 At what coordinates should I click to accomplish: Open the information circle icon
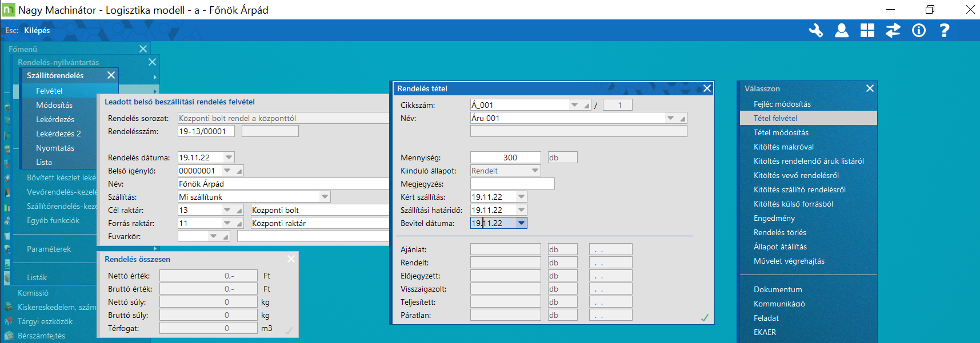click(918, 30)
